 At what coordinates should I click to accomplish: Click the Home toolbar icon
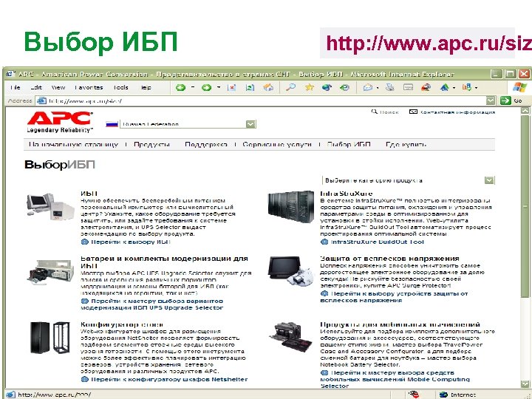coord(268,87)
